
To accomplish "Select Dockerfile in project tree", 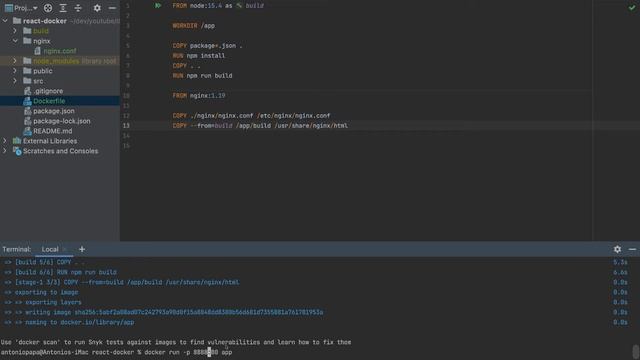I will click(49, 101).
